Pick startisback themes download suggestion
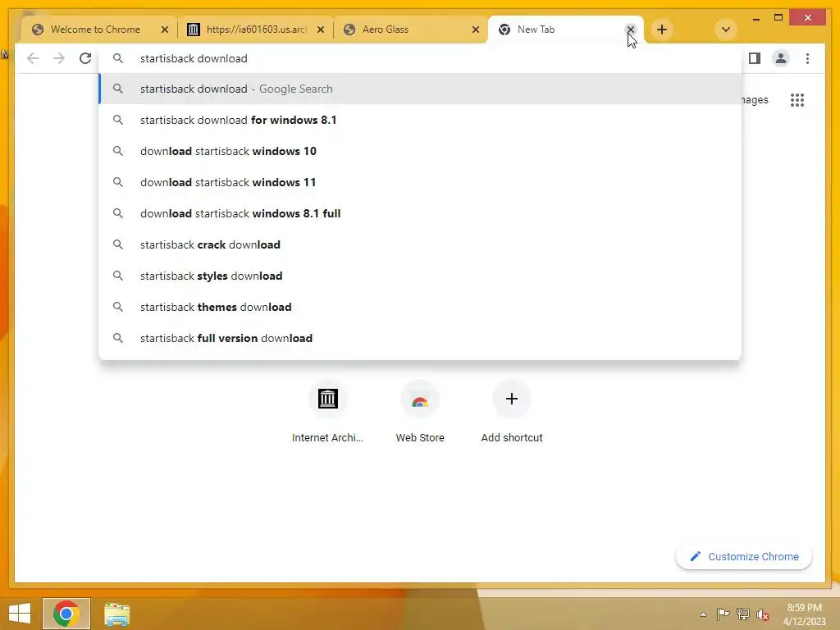The image size is (840, 630). coord(420,307)
